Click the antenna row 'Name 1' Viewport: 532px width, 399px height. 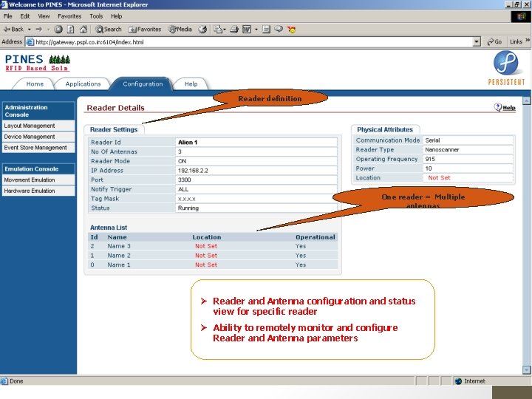(213, 265)
